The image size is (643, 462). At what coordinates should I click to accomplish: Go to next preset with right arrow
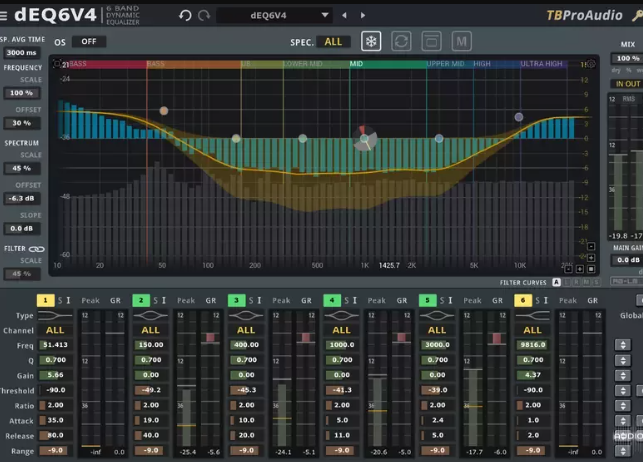363,15
